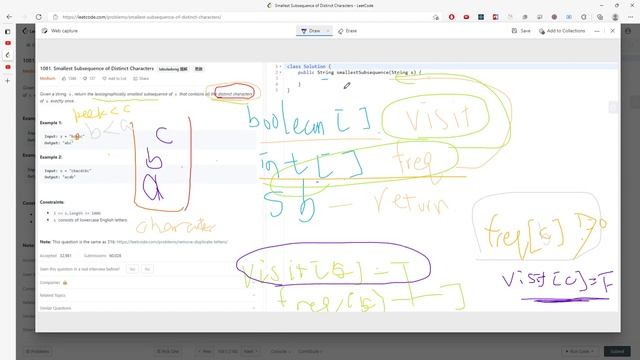
Task: Click the 'class Solution {' code line
Action: pyautogui.click(x=309, y=66)
